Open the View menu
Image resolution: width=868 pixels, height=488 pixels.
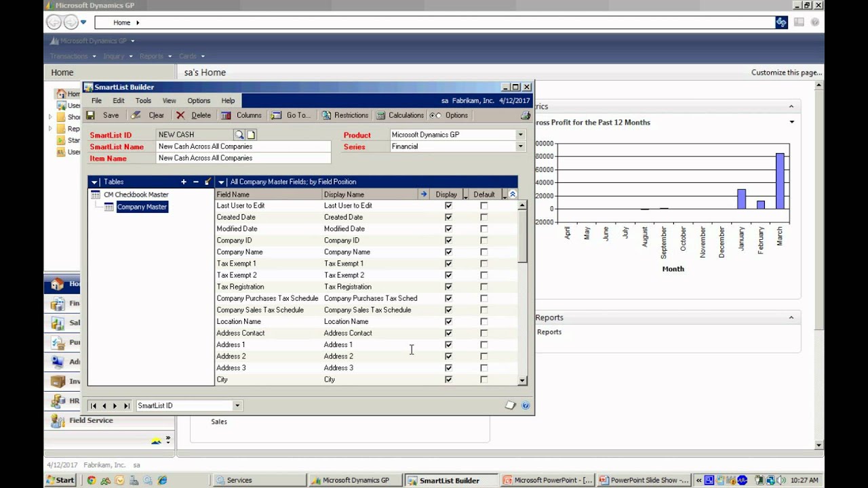click(x=169, y=100)
